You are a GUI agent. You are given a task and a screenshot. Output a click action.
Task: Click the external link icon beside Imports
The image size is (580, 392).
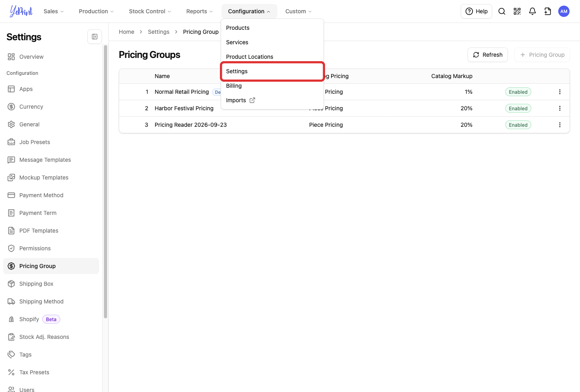coord(252,100)
